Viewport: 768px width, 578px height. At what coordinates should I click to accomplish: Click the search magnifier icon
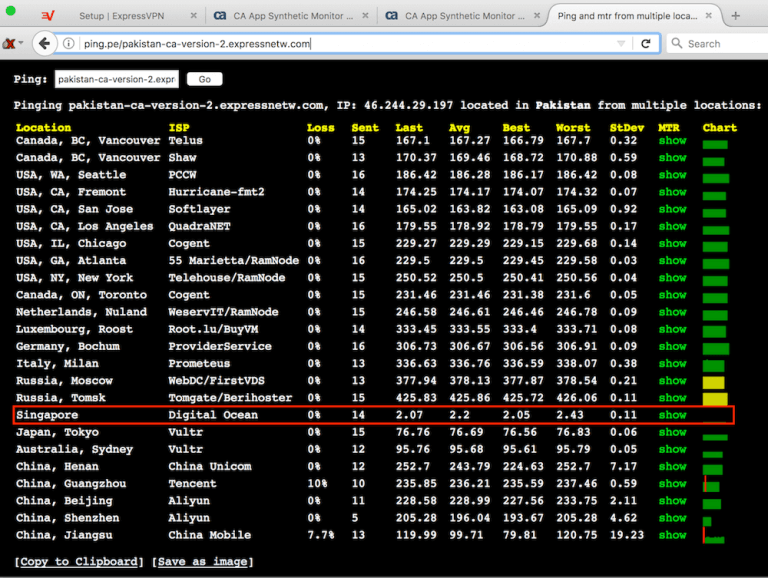[676, 43]
